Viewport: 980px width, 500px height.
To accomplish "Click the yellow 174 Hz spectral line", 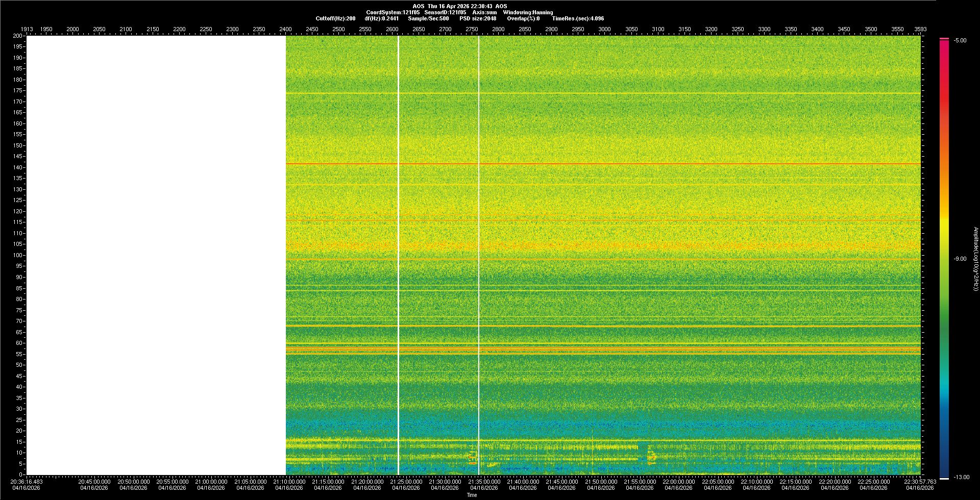I will click(x=602, y=93).
